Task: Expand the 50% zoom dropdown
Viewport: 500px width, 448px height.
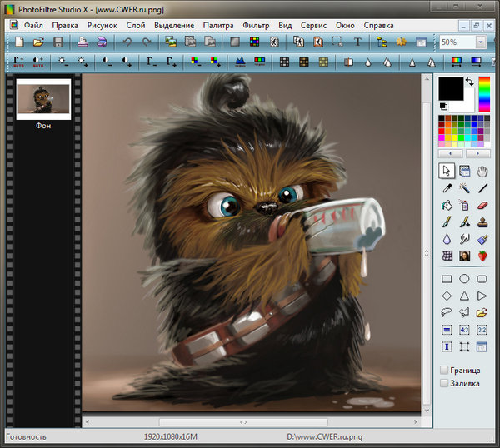Action: click(x=481, y=42)
